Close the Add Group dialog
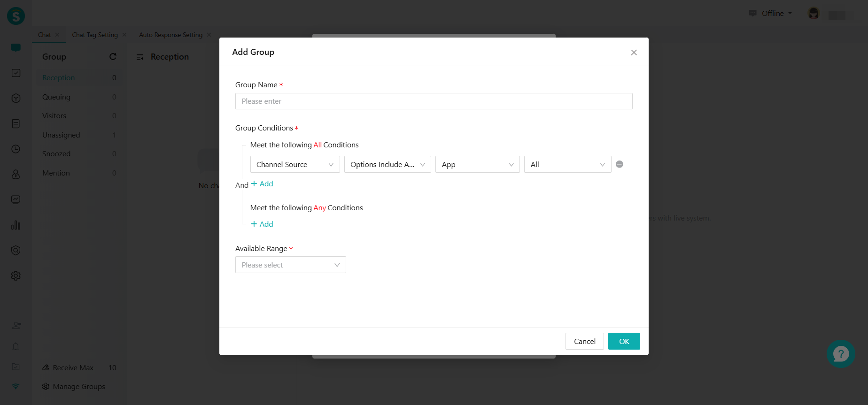868x405 pixels. [x=634, y=53]
